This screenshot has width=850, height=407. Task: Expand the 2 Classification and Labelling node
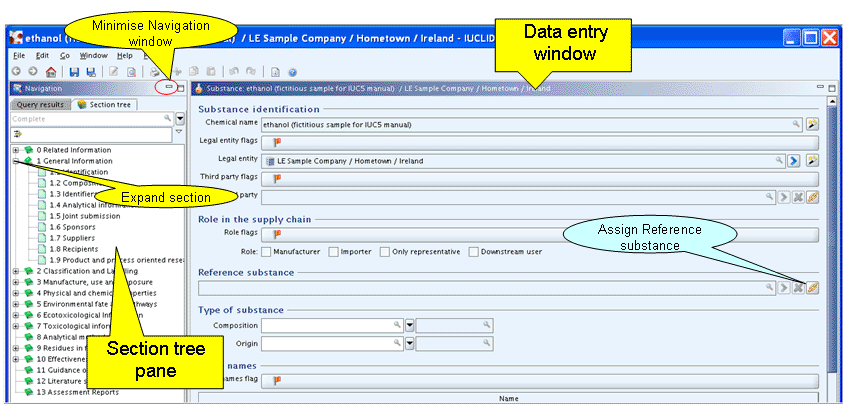click(16, 271)
